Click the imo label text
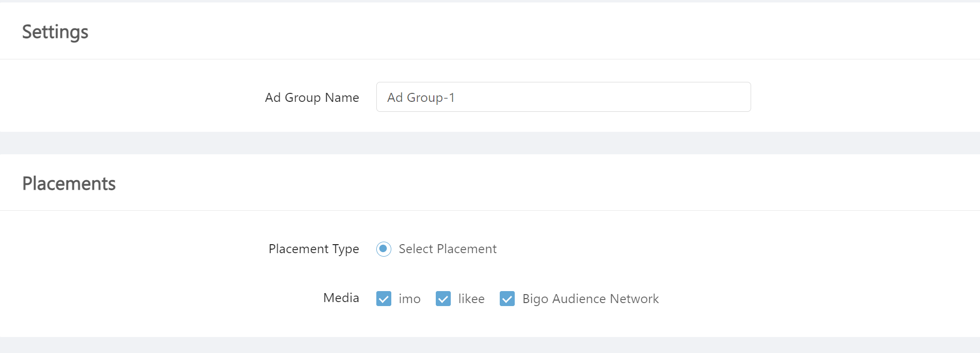 pyautogui.click(x=410, y=299)
